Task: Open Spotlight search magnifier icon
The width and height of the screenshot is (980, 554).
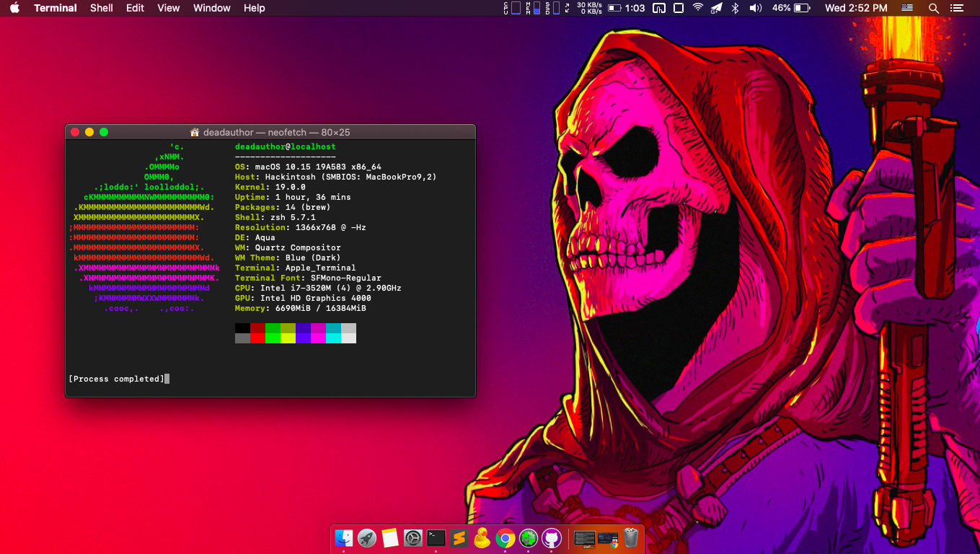Action: (x=934, y=8)
